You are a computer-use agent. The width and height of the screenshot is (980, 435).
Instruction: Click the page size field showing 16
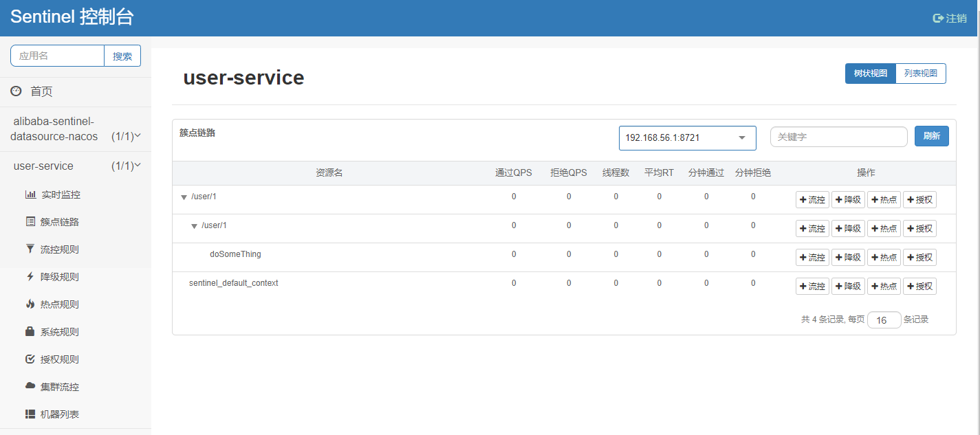[884, 320]
